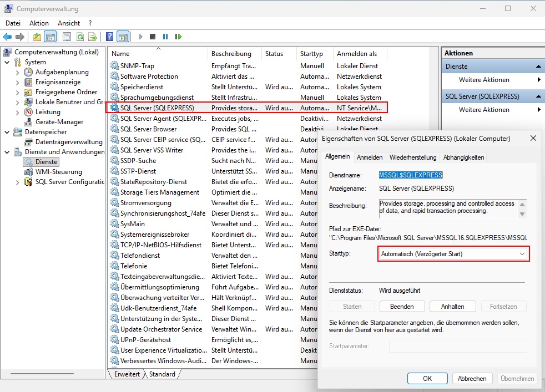
Task: Click the Restart service toolbar icon
Action: pyautogui.click(x=178, y=37)
